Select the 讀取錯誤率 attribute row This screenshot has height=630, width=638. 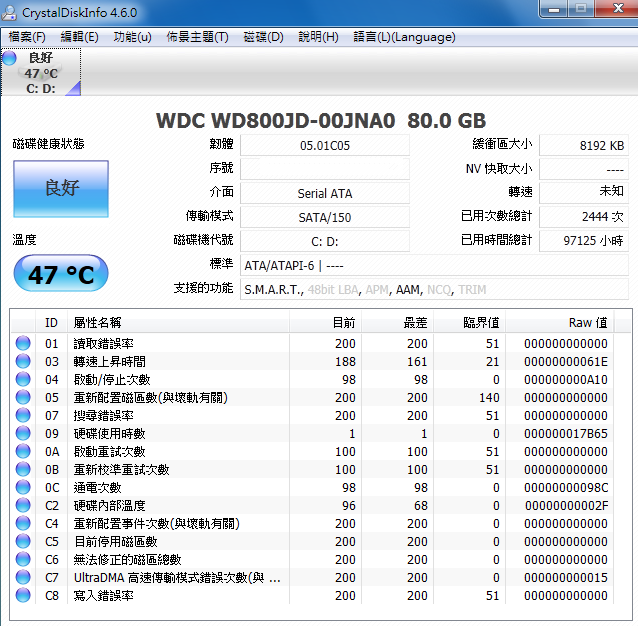pyautogui.click(x=312, y=343)
